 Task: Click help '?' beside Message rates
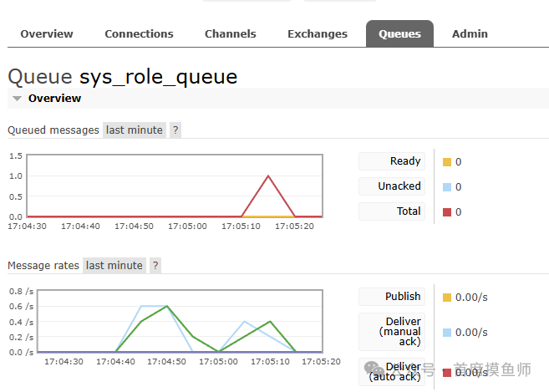[155, 266]
